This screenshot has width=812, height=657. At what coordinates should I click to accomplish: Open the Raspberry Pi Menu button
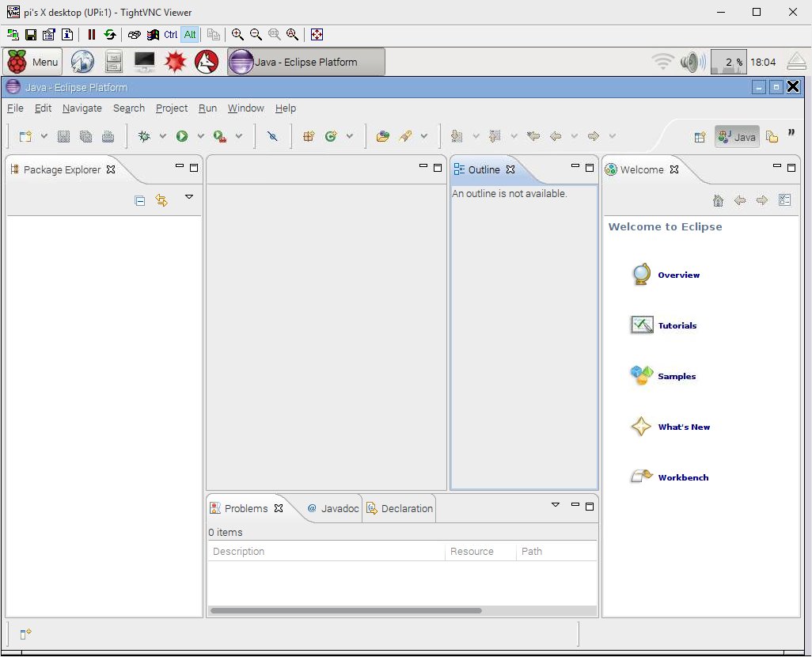[x=33, y=62]
